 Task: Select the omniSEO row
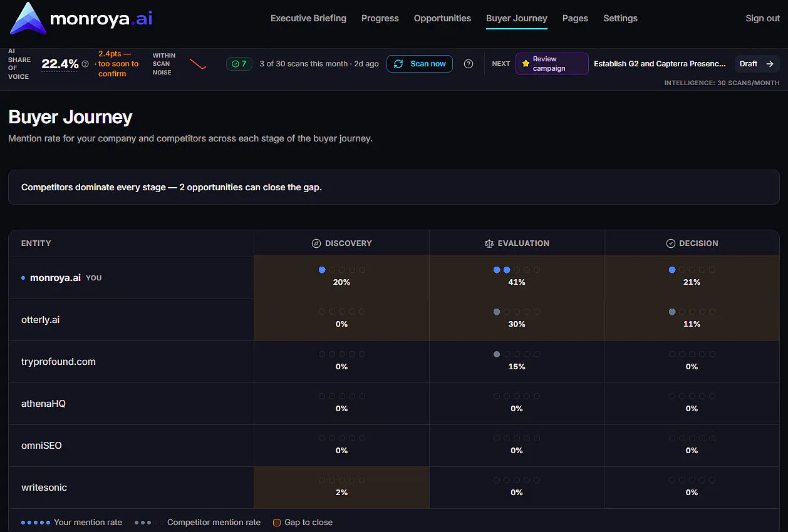394,446
